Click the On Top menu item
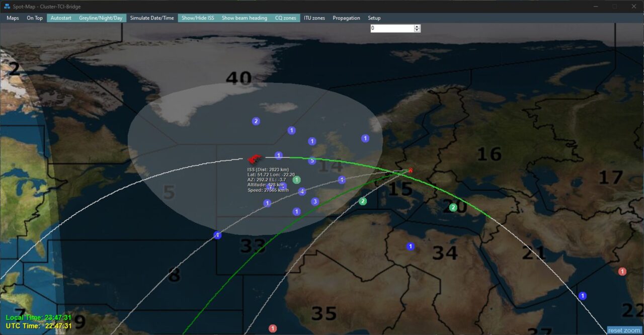This screenshot has height=335, width=644. [x=35, y=18]
